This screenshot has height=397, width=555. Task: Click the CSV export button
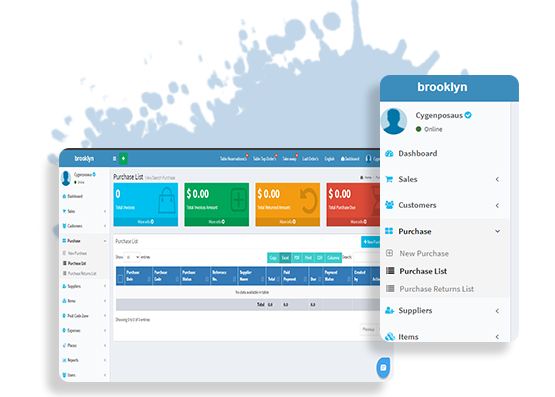(x=320, y=258)
